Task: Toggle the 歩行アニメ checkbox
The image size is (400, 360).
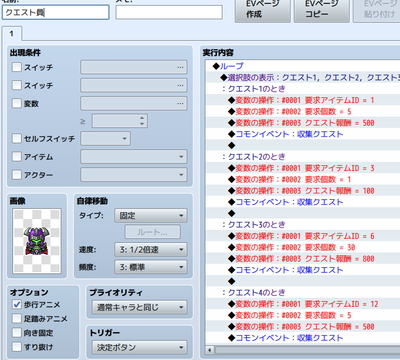Action: (x=17, y=304)
